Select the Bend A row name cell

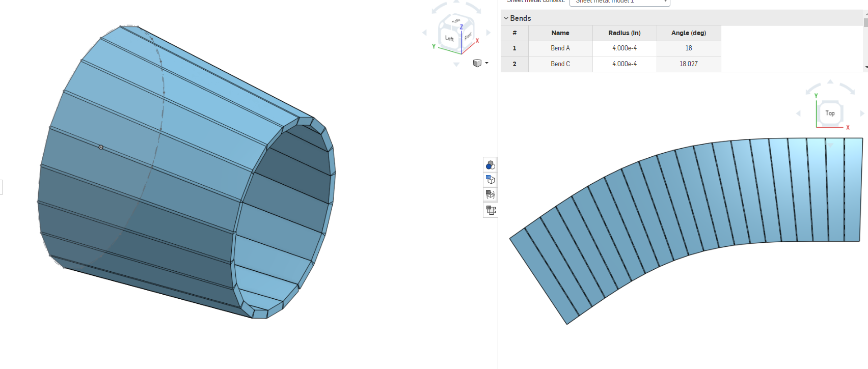click(560, 48)
